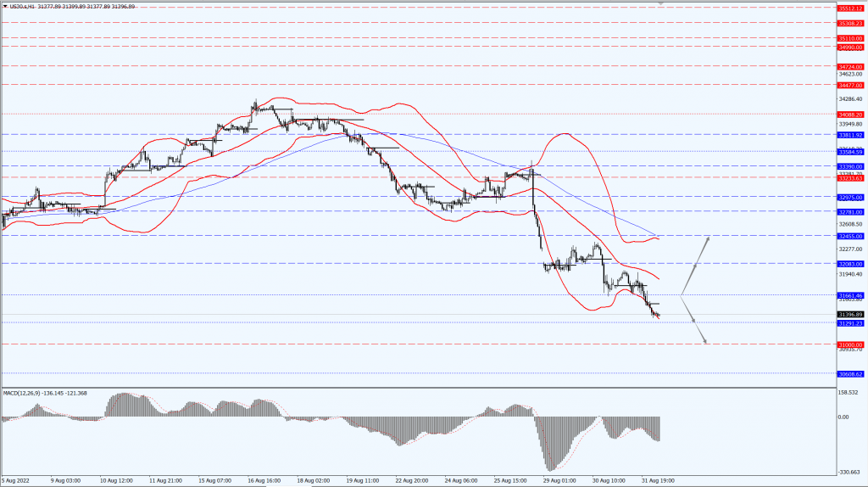This screenshot has height=487, width=868.
Task: Click the dropdown triangle before US30 symbol title
Action: point(4,6)
